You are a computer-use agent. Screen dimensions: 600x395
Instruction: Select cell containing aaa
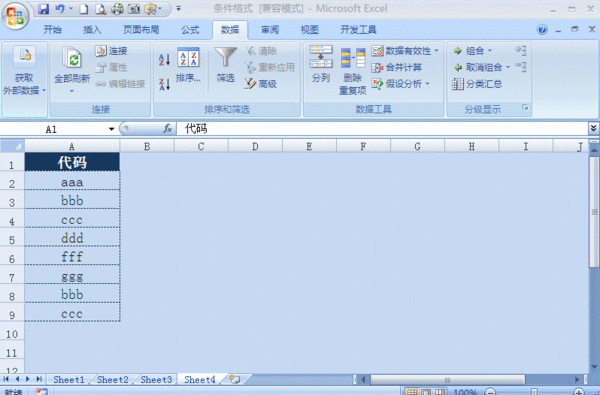72,181
